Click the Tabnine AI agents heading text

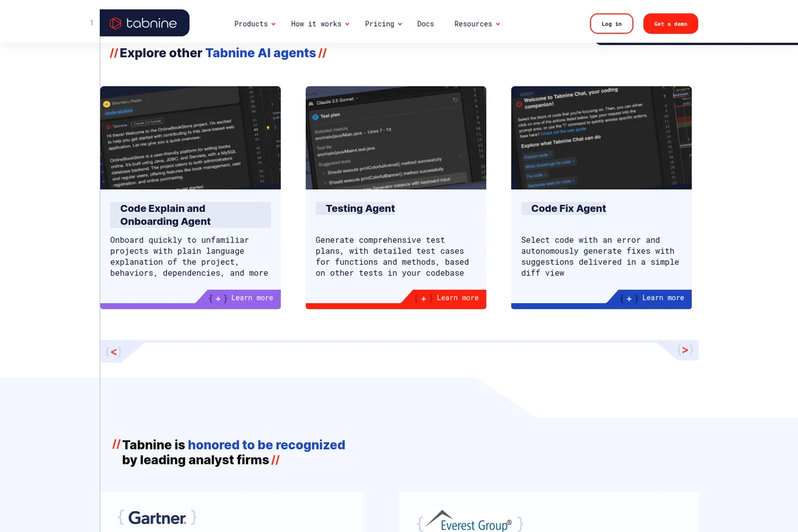click(x=261, y=53)
